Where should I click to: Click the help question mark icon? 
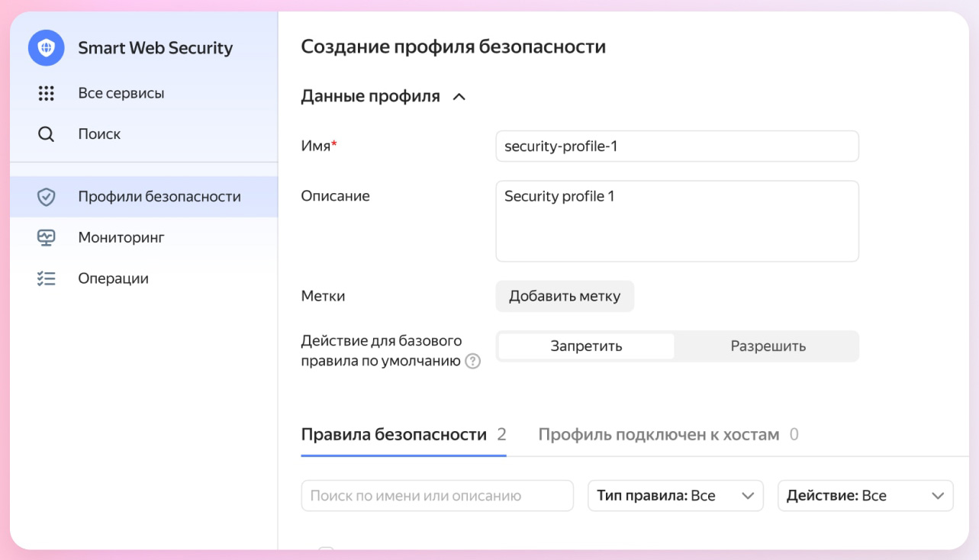pos(473,362)
